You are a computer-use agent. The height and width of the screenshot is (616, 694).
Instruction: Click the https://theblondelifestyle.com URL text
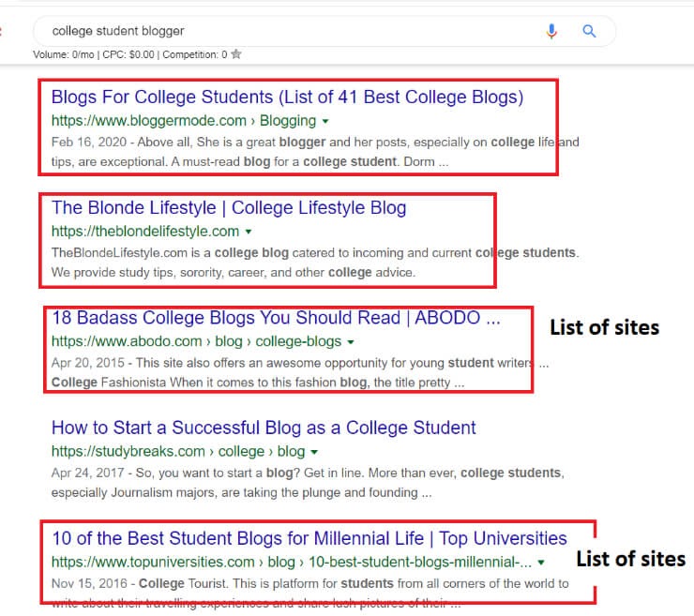tap(145, 231)
